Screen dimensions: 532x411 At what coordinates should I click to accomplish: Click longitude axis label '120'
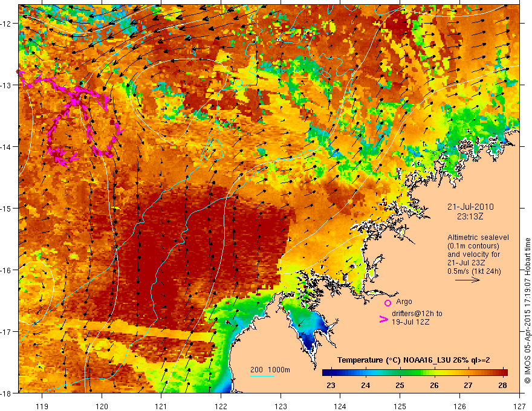[102, 406]
